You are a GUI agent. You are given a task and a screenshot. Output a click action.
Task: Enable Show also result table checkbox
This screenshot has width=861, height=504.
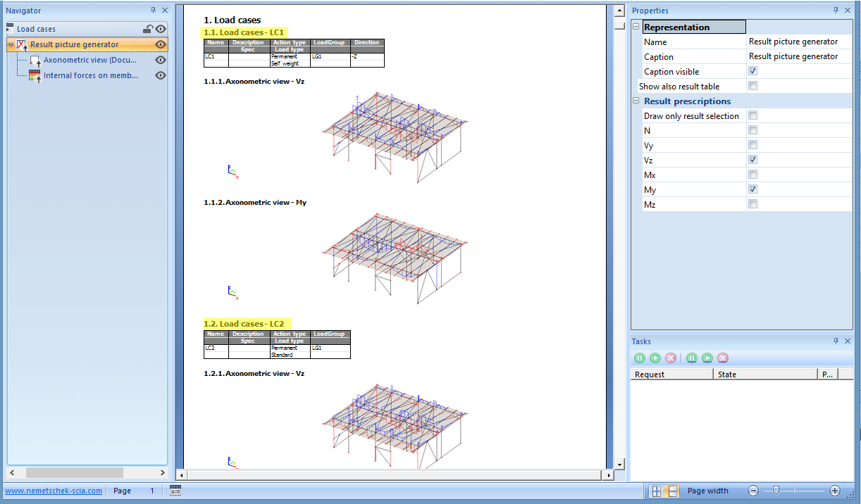tap(753, 86)
